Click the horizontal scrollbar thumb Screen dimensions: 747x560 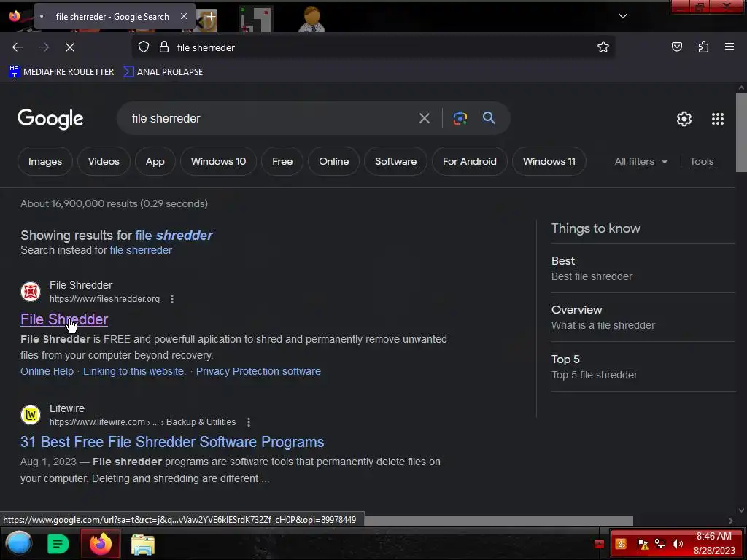click(x=498, y=521)
